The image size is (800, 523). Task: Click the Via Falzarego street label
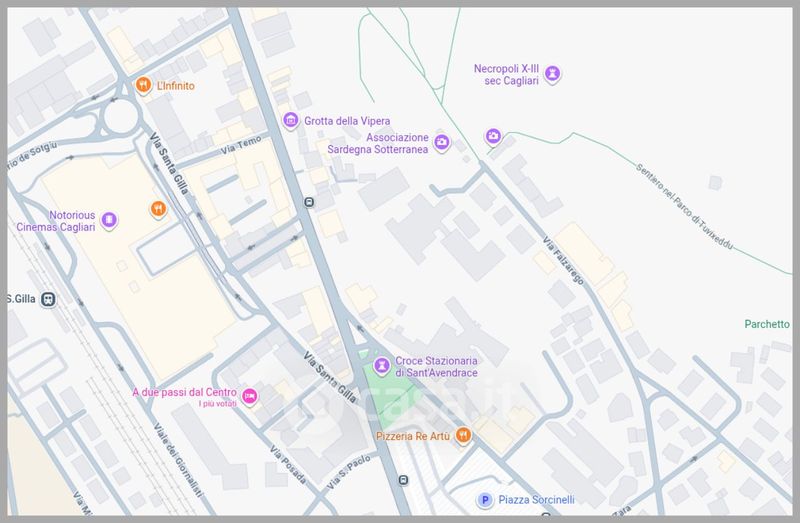[564, 260]
